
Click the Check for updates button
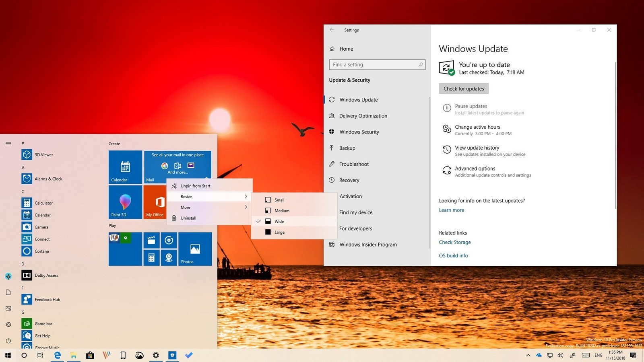464,89
